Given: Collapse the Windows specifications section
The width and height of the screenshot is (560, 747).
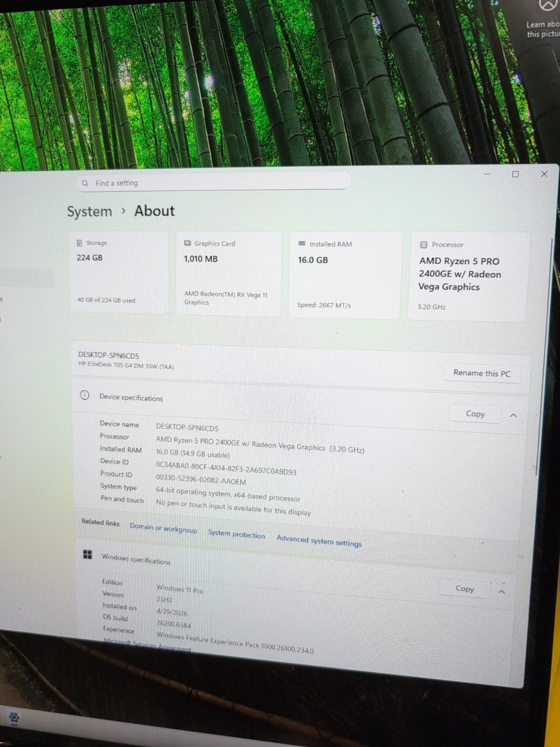Looking at the screenshot, I should pos(502,592).
